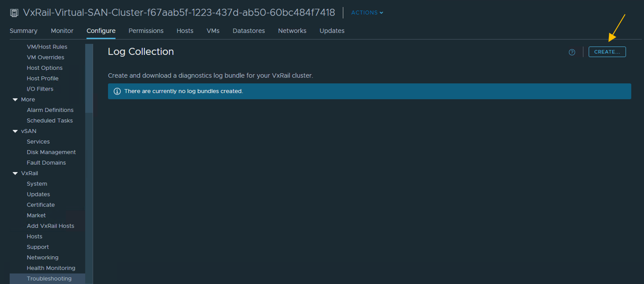Image resolution: width=644 pixels, height=284 pixels.
Task: Click the cluster icon beside the cluster name
Action: 14,13
